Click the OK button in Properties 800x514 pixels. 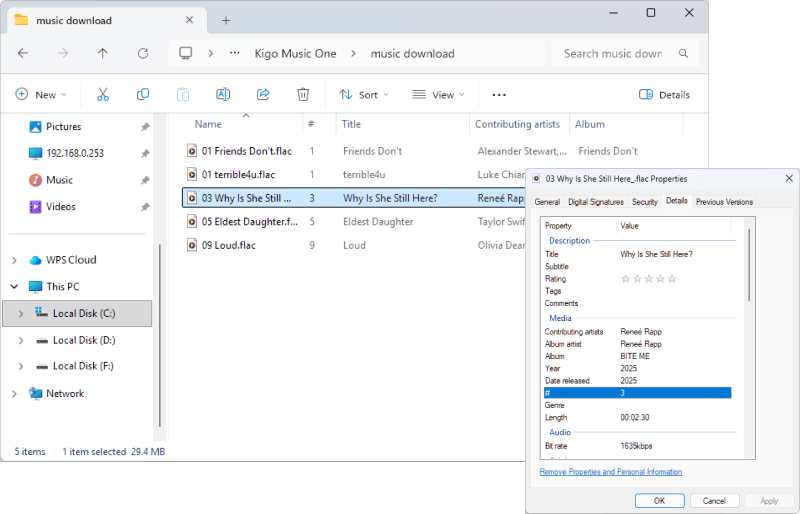(x=659, y=500)
